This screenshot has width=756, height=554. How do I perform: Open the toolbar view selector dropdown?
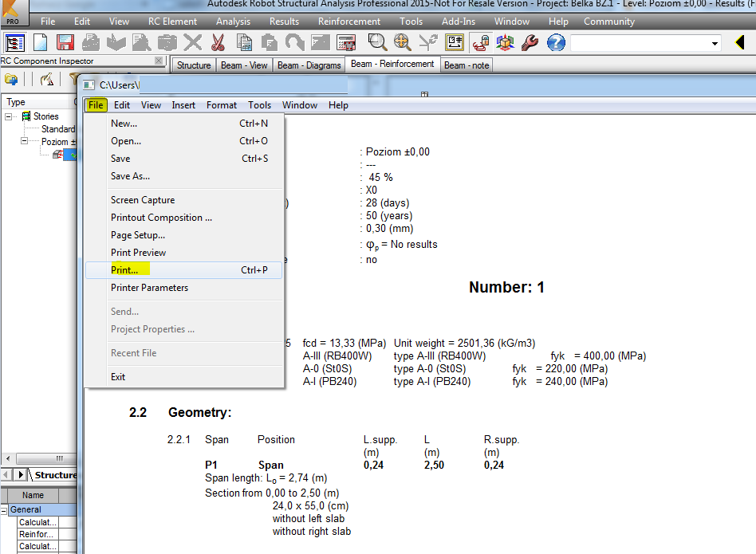tap(715, 43)
